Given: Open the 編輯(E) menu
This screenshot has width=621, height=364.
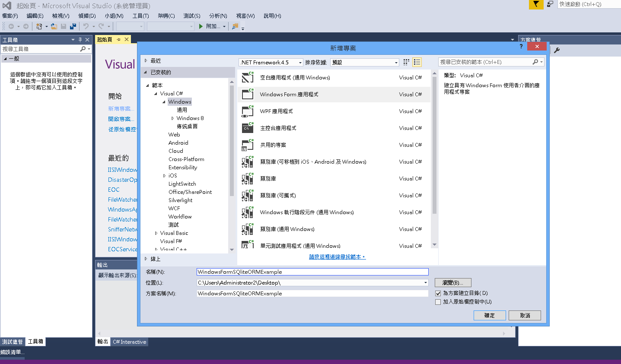Looking at the screenshot, I should (35, 16).
